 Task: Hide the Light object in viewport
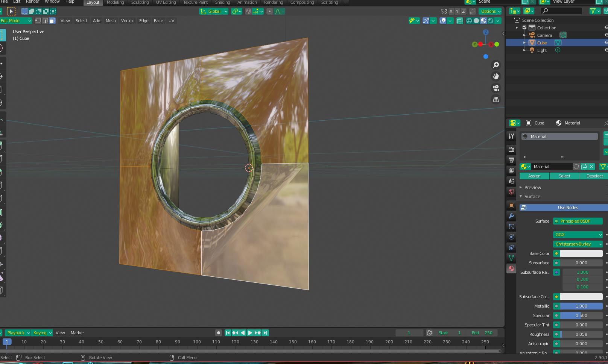[606, 50]
